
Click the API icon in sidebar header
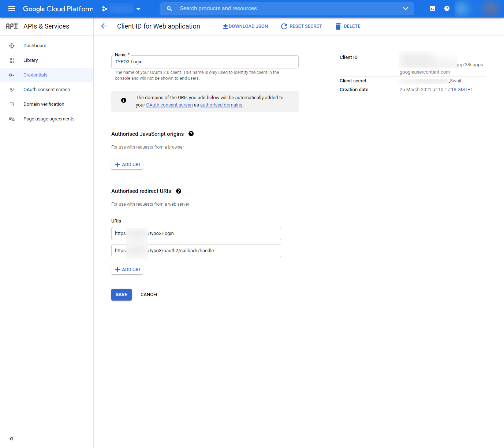(12, 26)
